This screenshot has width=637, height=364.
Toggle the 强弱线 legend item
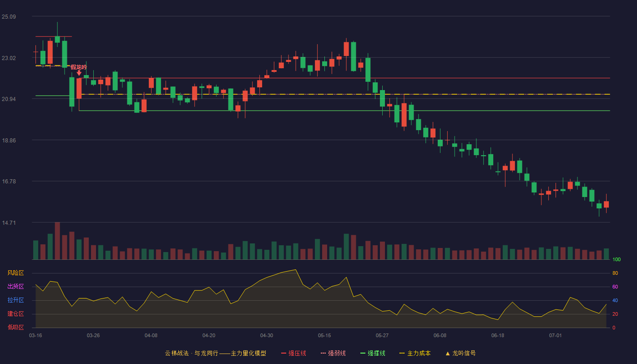(333, 353)
